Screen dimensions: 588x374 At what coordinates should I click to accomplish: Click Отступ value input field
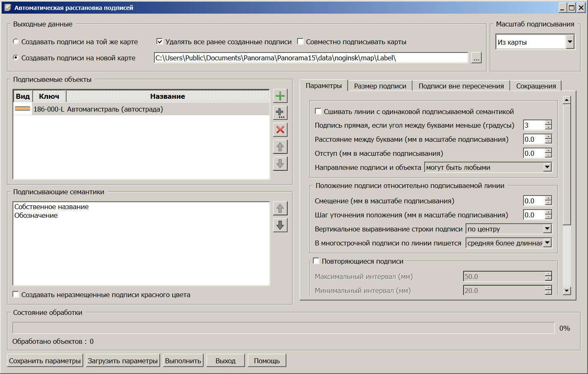point(534,153)
